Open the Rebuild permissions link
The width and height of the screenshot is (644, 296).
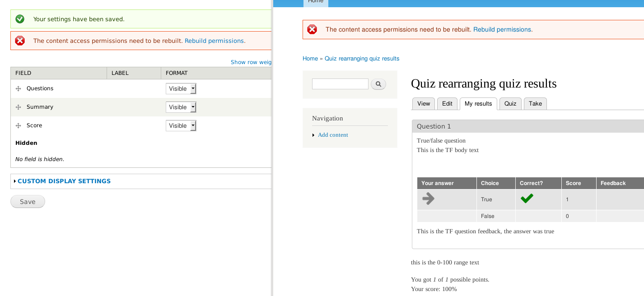tap(214, 41)
